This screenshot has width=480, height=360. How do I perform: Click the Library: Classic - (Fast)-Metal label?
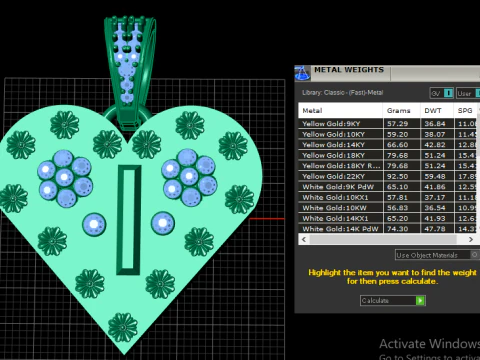click(x=343, y=93)
